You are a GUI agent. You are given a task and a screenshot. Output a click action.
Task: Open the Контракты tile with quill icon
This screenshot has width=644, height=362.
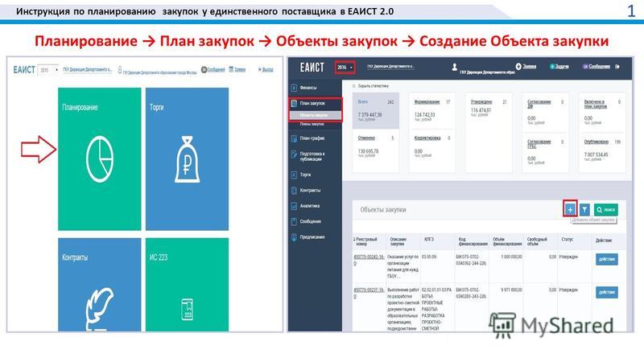pos(99,285)
